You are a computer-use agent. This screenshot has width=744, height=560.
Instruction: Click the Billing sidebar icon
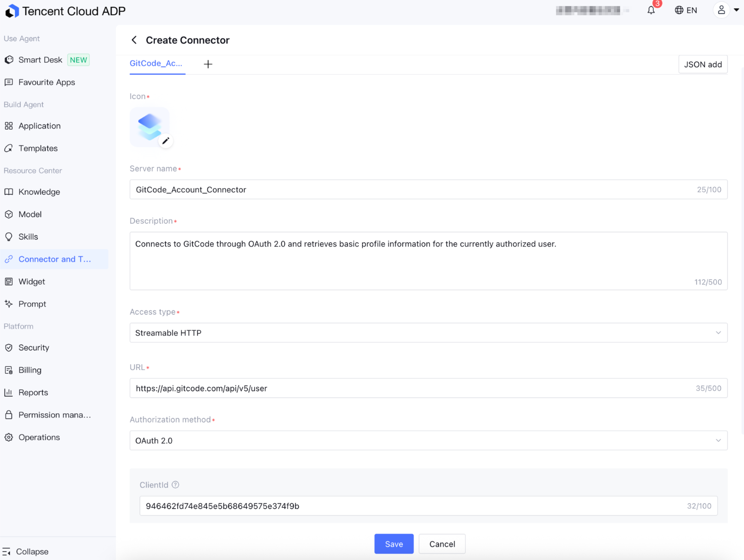click(x=9, y=370)
